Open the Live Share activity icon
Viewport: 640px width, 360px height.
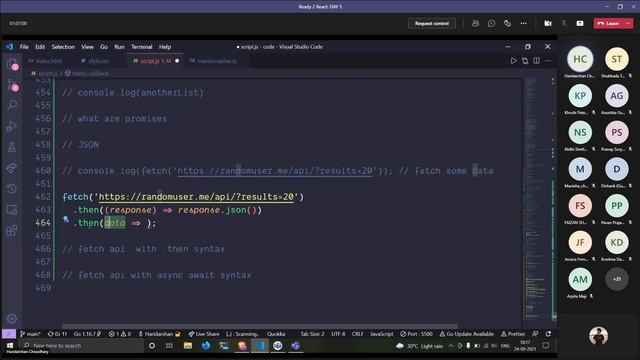click(12, 168)
